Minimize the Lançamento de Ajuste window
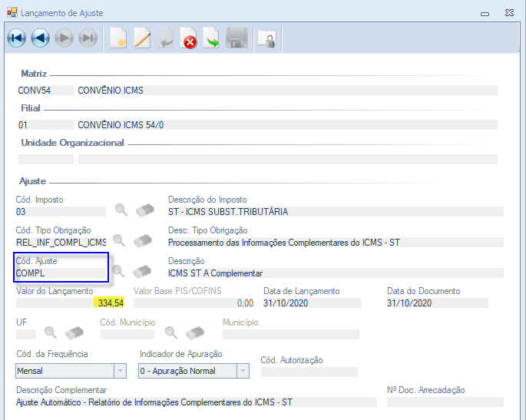 pyautogui.click(x=485, y=13)
